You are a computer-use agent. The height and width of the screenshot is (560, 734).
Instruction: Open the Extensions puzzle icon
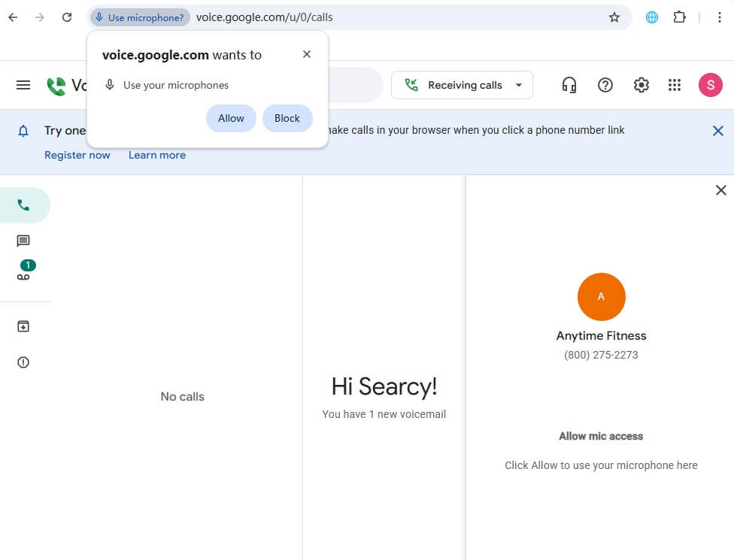[x=679, y=17]
